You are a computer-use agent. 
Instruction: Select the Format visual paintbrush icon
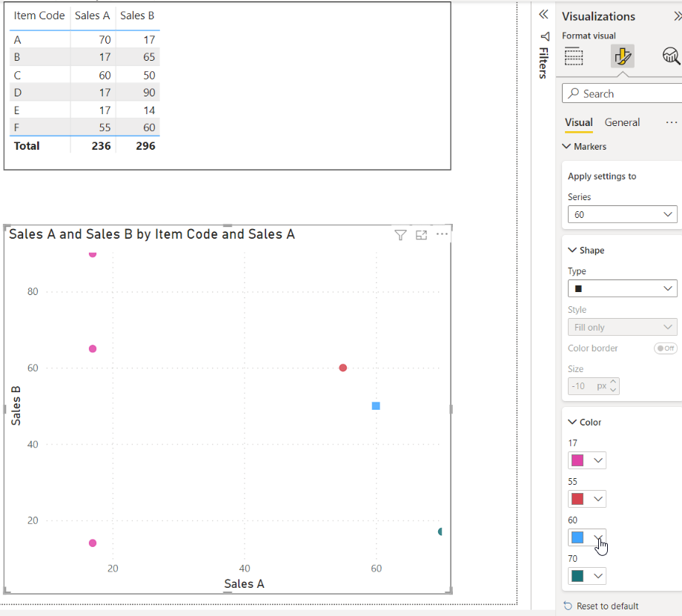623,56
